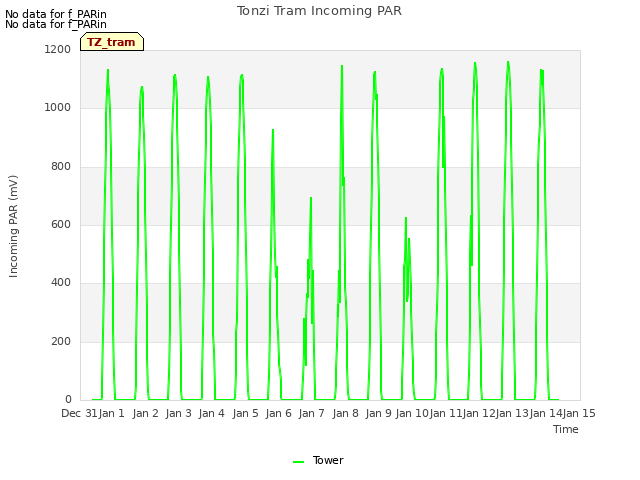Select the chart title Tonzi Tram Incoming PAR
This screenshot has width=640, height=480.
point(319,11)
